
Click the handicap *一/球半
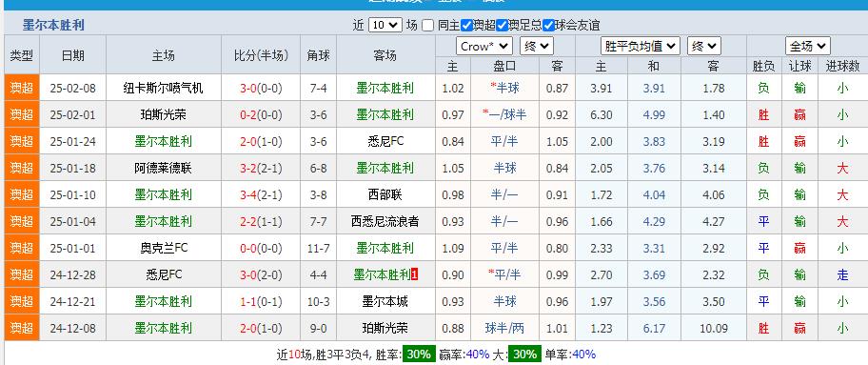(504, 114)
